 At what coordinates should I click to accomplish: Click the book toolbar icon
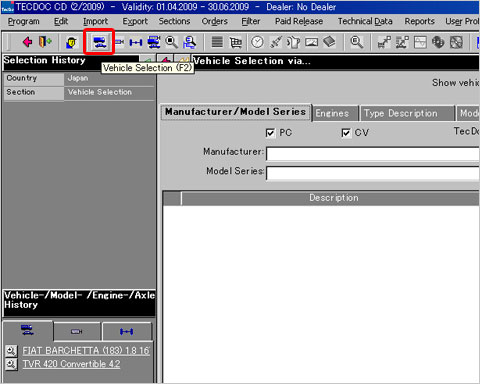[x=329, y=42]
